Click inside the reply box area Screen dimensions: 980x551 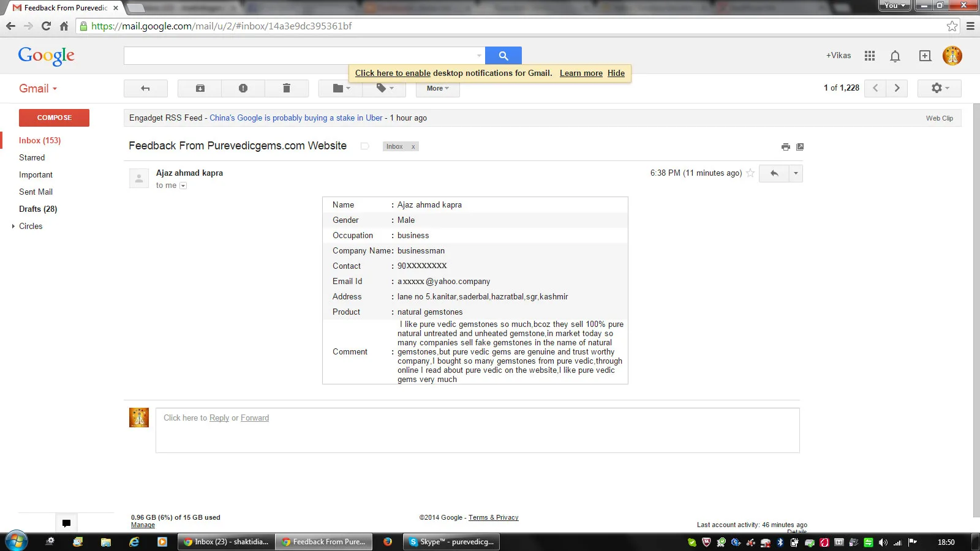[x=478, y=430]
